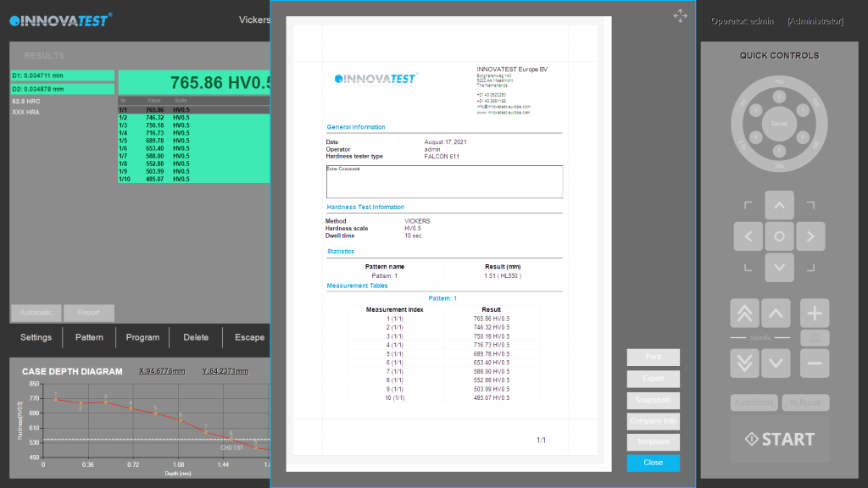Select result row 1/3 750.18
This screenshot has height=488, width=868.
194,125
